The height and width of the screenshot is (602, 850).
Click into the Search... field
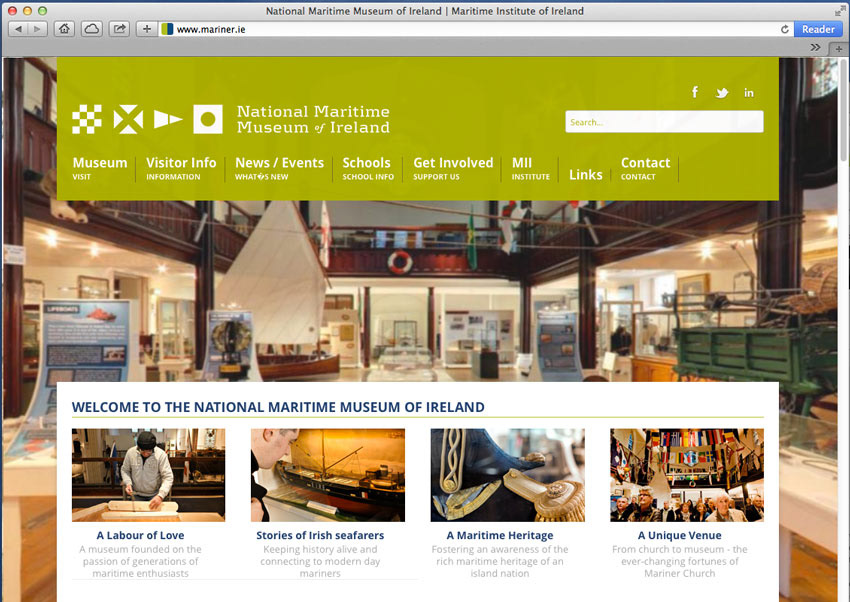click(x=664, y=122)
